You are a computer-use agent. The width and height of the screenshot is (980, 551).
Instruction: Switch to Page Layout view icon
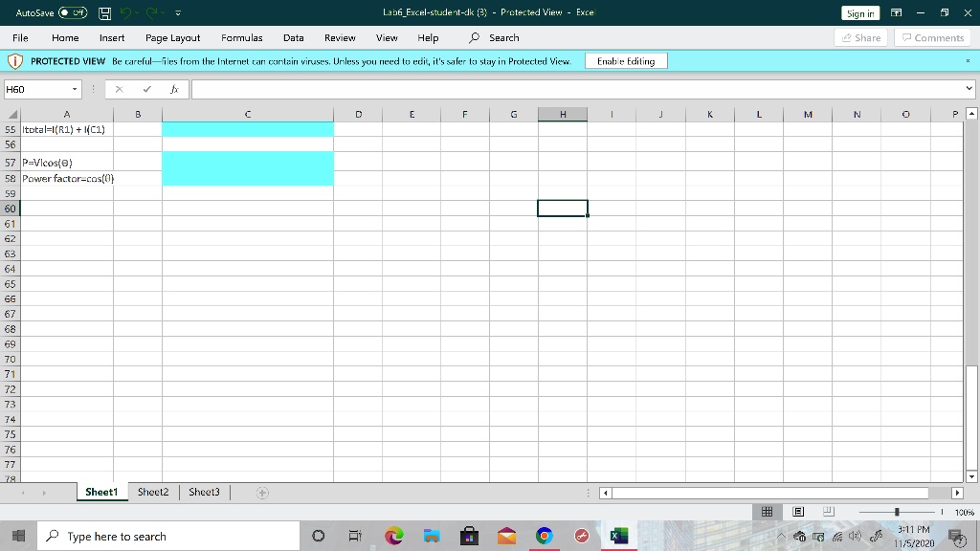[797, 513]
